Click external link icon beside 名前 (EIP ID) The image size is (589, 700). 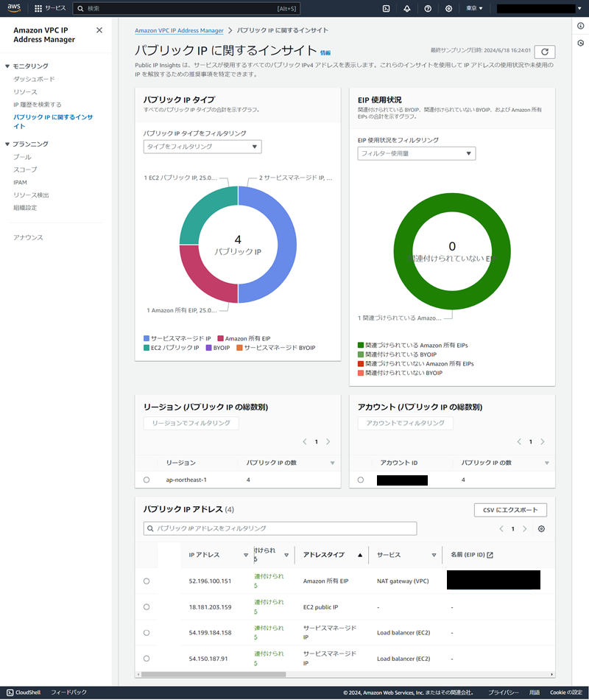[490, 555]
